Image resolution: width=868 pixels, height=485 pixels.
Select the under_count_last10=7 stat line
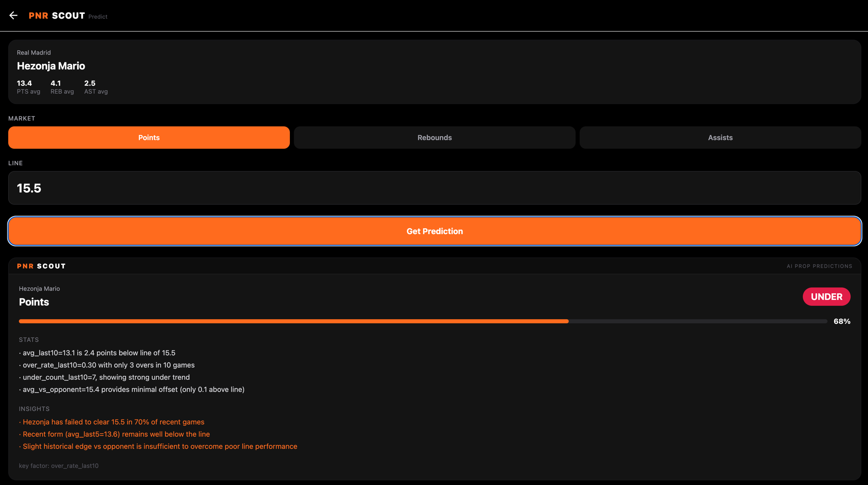click(x=104, y=377)
